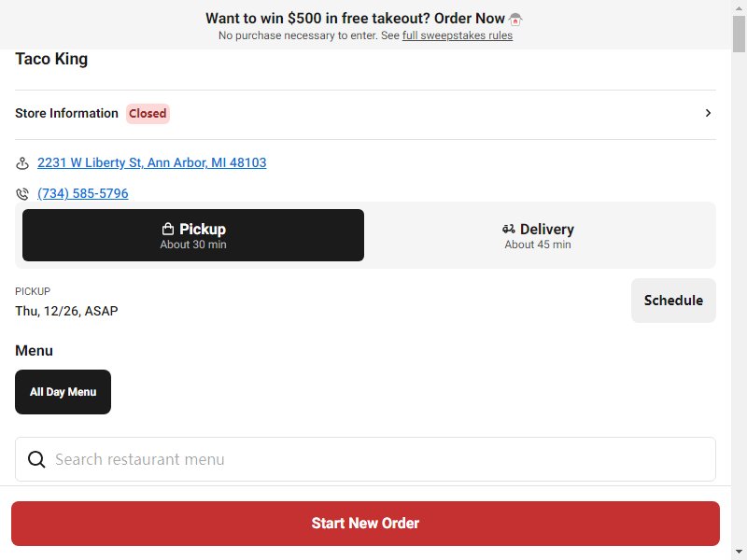Click the takeout box icon in the promo banner
Image resolution: width=747 pixels, height=560 pixels.
pos(515,19)
